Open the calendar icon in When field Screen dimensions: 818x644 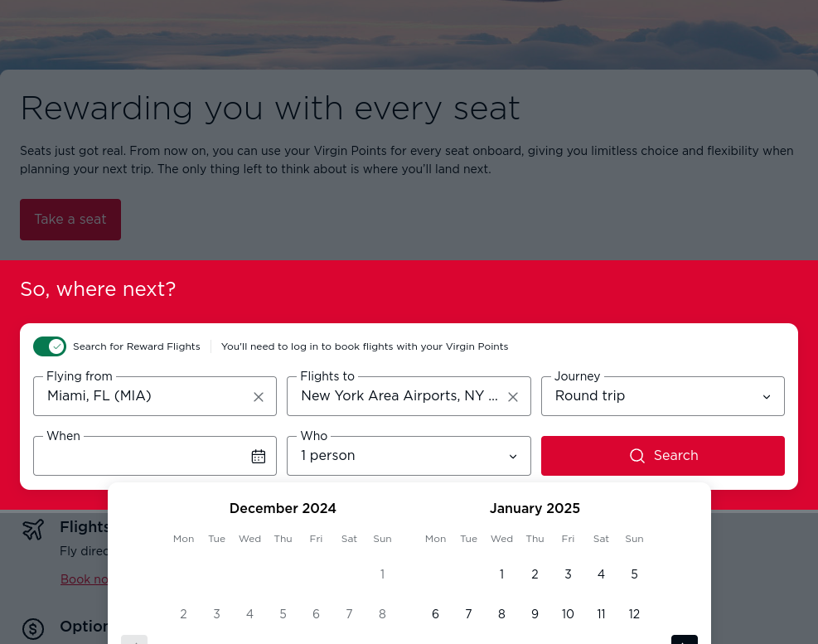click(x=259, y=456)
